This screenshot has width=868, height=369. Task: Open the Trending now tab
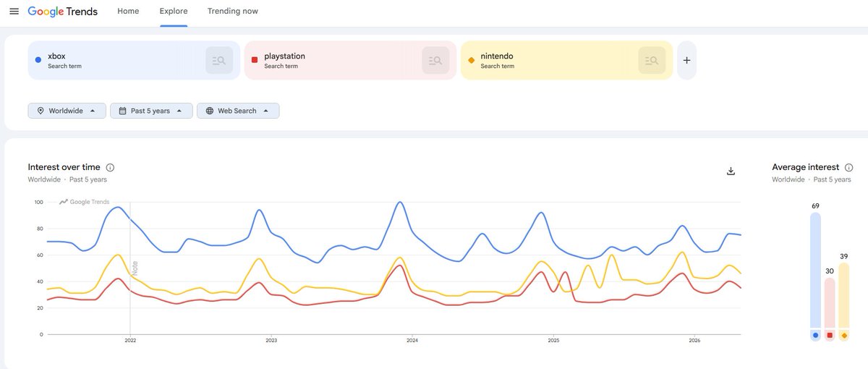click(x=232, y=12)
